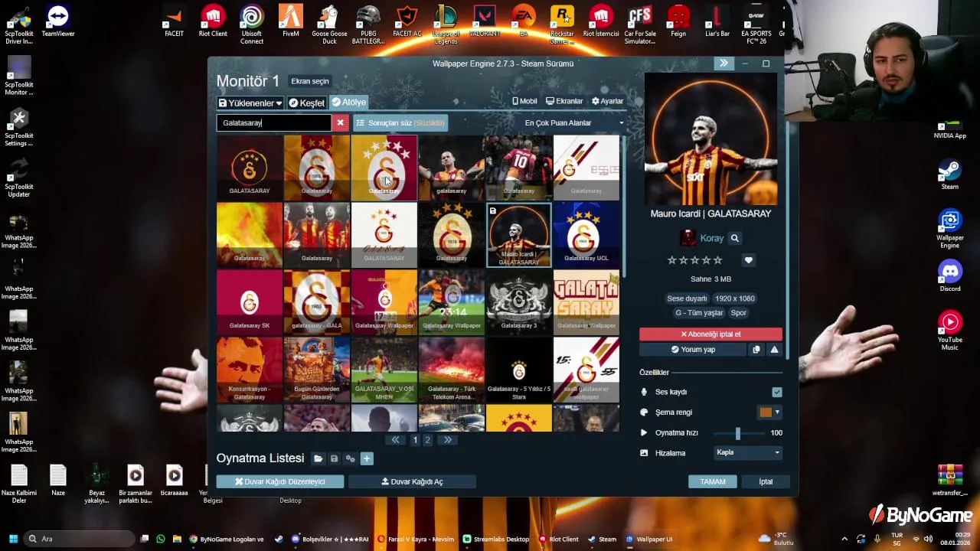Adjust Oynatma hızı slider

click(737, 433)
